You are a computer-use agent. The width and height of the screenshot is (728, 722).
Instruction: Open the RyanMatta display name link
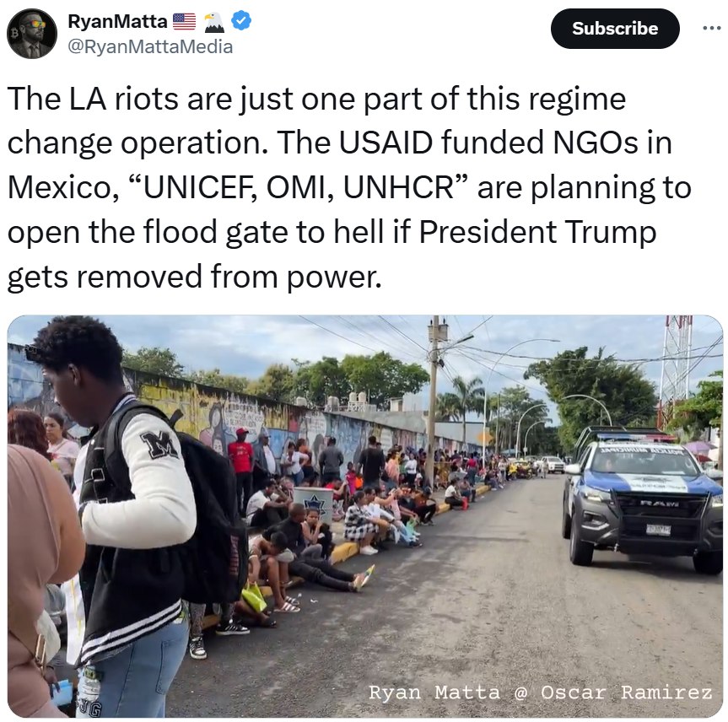tap(117, 21)
